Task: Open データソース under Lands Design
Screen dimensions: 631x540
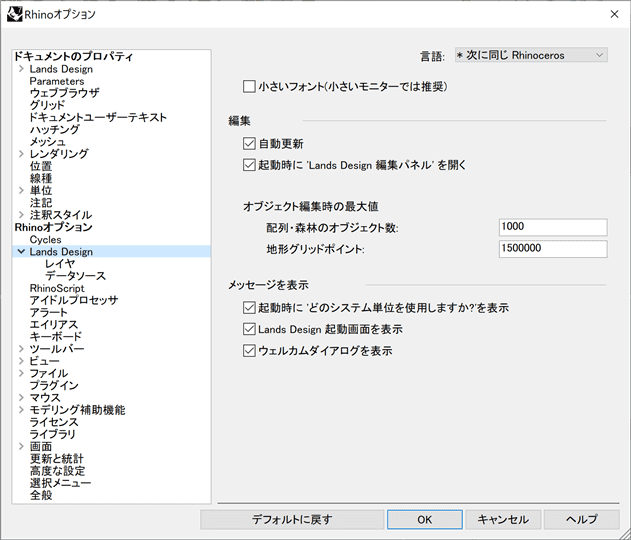Action: coord(75,276)
